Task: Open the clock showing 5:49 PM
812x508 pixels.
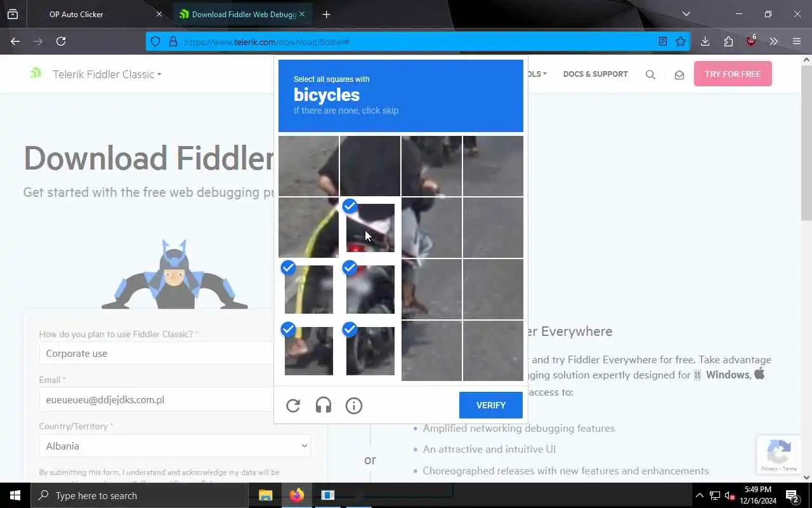Action: point(757,495)
